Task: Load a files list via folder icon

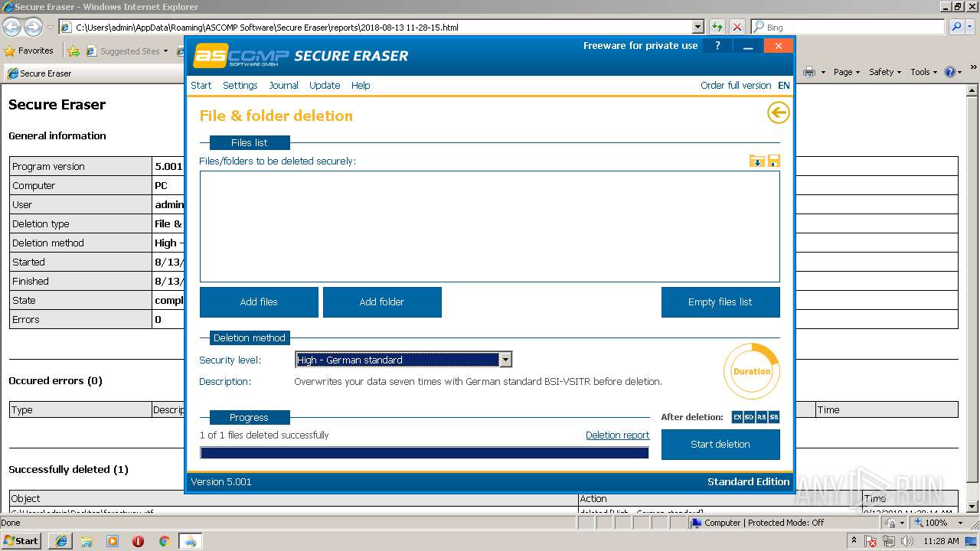Action: tap(756, 161)
